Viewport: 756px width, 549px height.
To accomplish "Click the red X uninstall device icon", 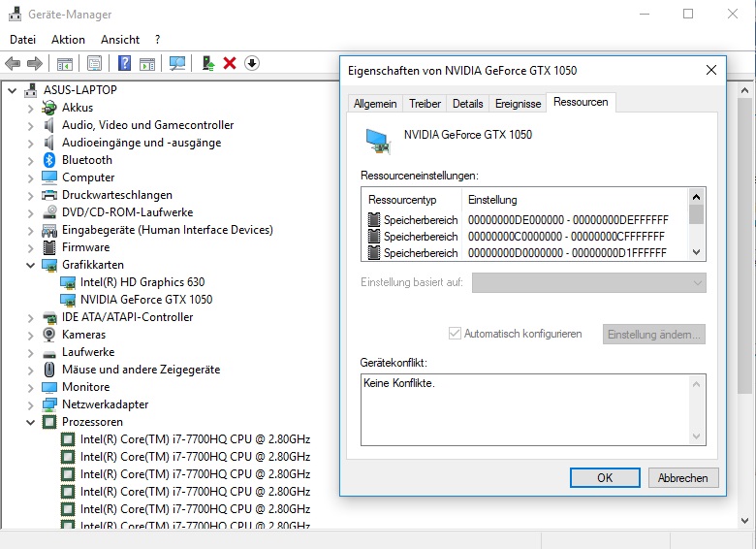I will coord(230,63).
